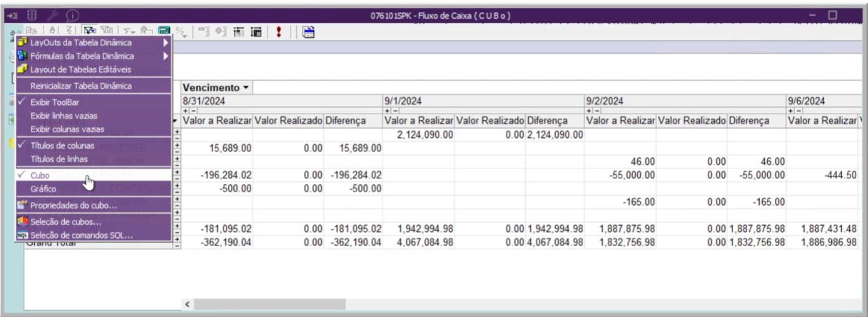The width and height of the screenshot is (868, 317).
Task: Select Reinicializar Tabela Dinâmica
Action: click(x=93, y=86)
